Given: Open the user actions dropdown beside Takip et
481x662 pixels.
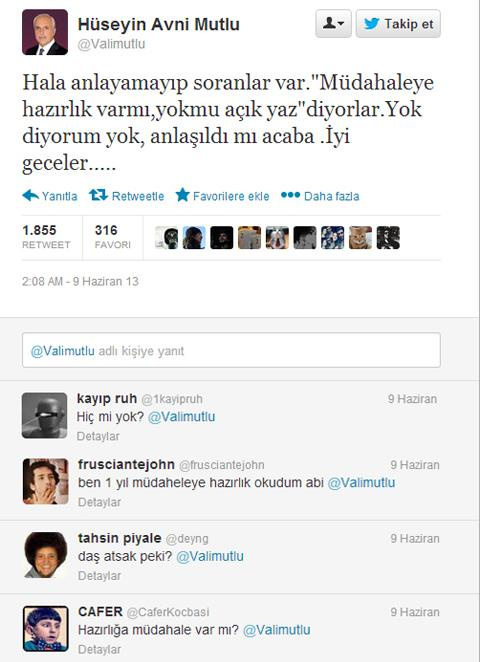Looking at the screenshot, I should click(x=333, y=24).
